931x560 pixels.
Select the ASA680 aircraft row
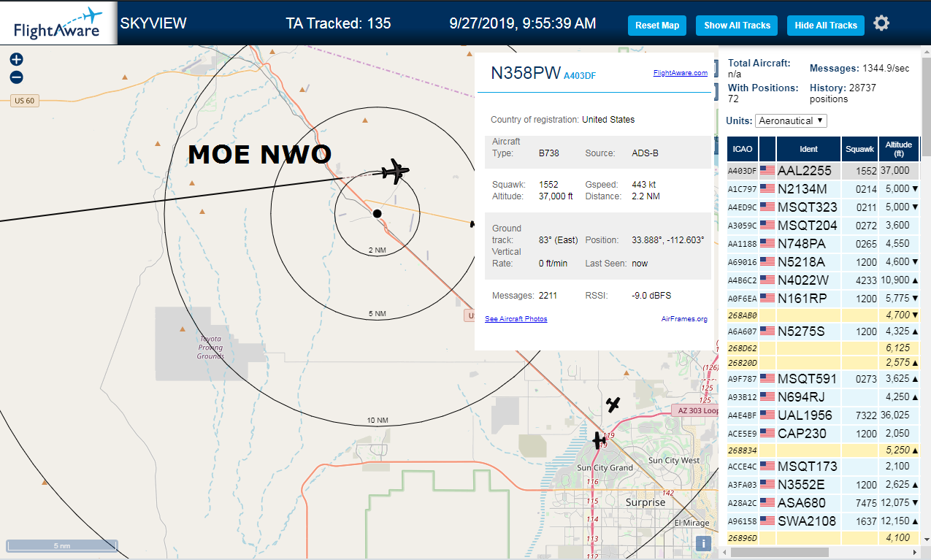[x=824, y=503]
